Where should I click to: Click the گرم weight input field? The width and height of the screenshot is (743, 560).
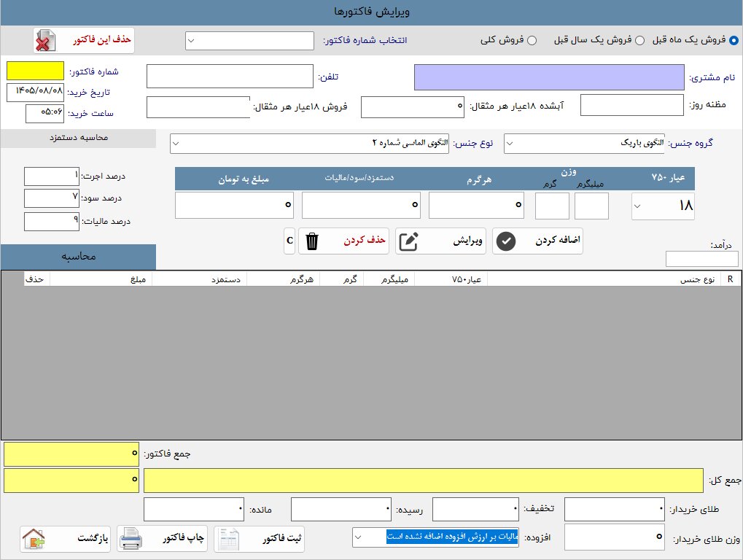[x=552, y=206]
